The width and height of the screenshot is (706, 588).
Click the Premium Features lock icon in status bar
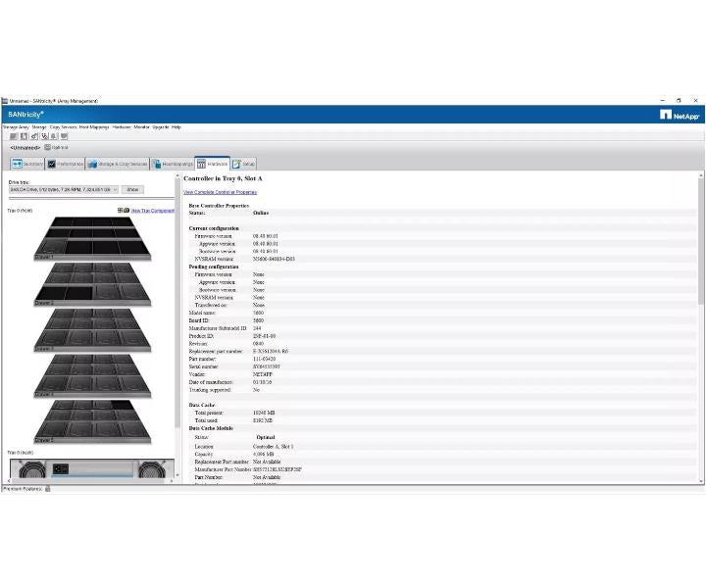point(48,489)
